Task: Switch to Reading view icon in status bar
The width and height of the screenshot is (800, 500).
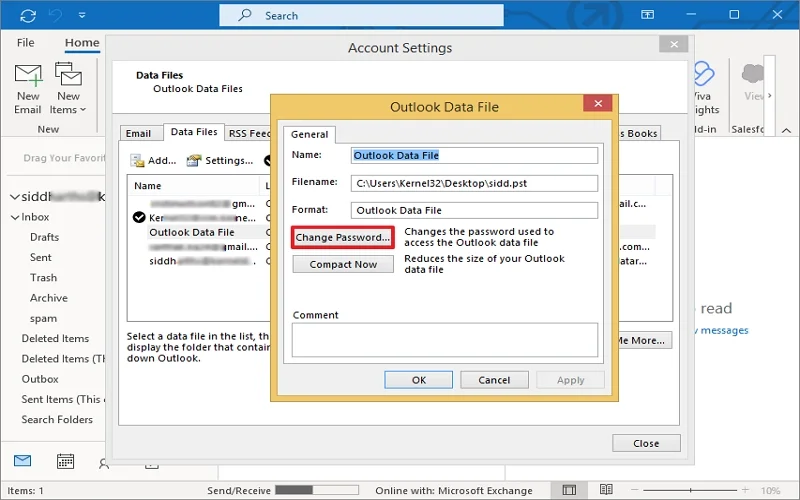Action: [606, 490]
